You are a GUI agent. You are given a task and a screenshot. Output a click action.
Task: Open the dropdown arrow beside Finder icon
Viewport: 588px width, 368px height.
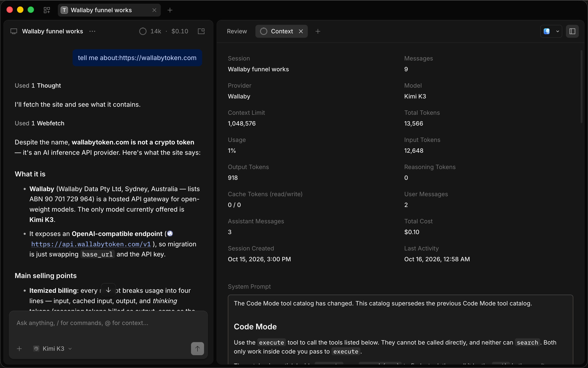pyautogui.click(x=558, y=31)
